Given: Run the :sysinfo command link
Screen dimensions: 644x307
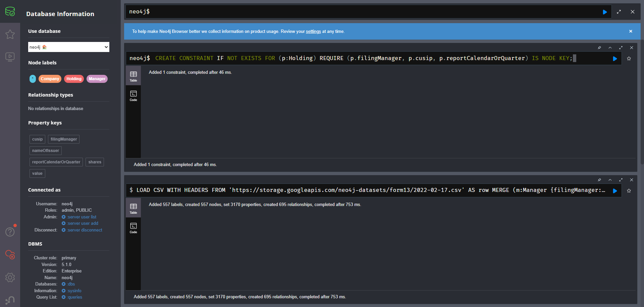Looking at the screenshot, I should [71, 291].
